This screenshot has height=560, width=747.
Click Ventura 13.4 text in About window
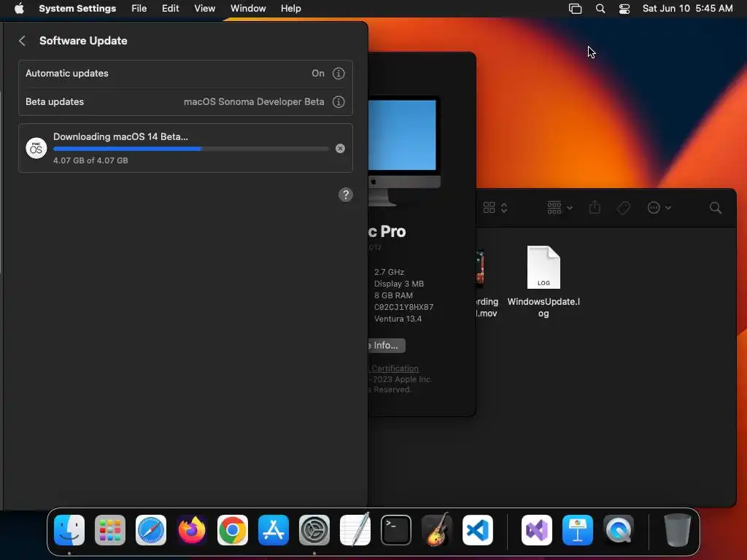[x=398, y=319]
